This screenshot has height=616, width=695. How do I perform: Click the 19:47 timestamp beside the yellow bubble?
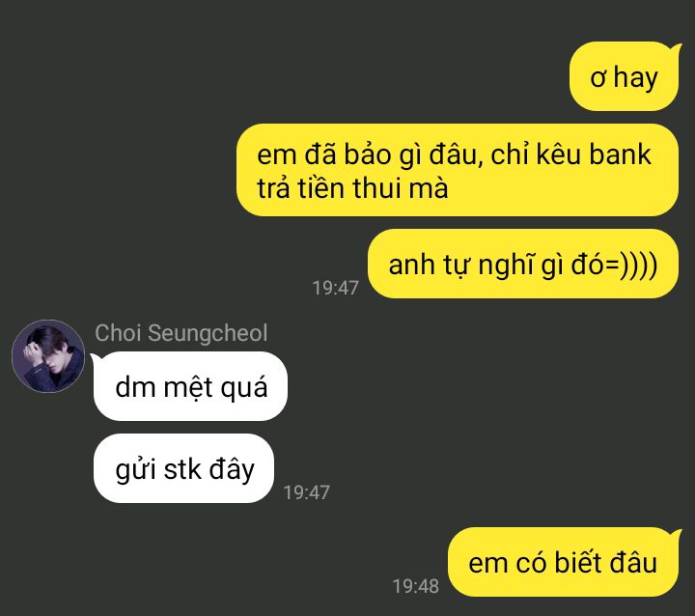[336, 288]
